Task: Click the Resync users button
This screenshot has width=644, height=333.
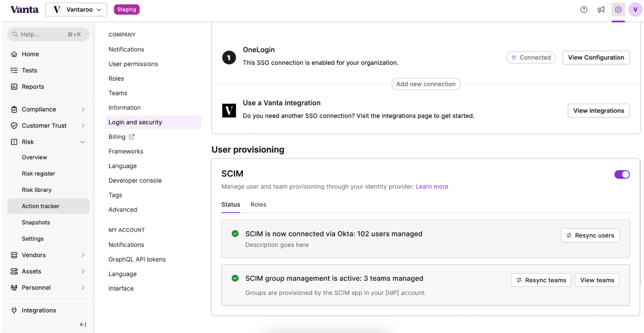Action: coord(590,235)
